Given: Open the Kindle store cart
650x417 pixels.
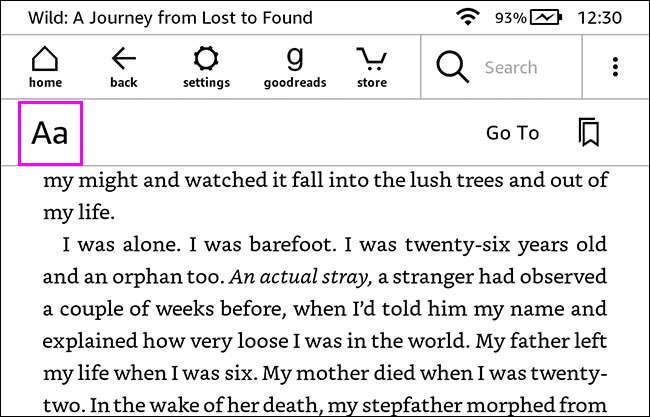Looking at the screenshot, I should click(372, 66).
